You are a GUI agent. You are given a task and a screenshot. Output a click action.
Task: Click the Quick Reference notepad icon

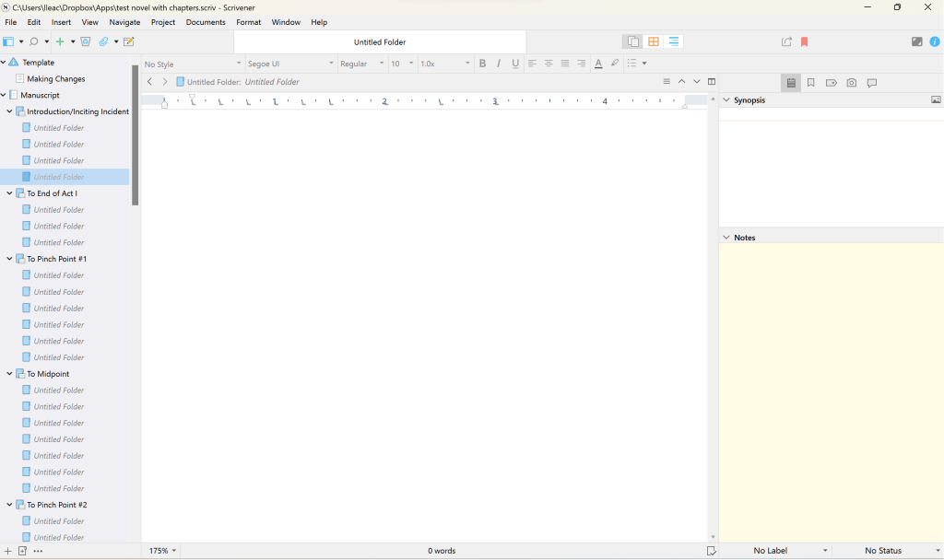(129, 41)
